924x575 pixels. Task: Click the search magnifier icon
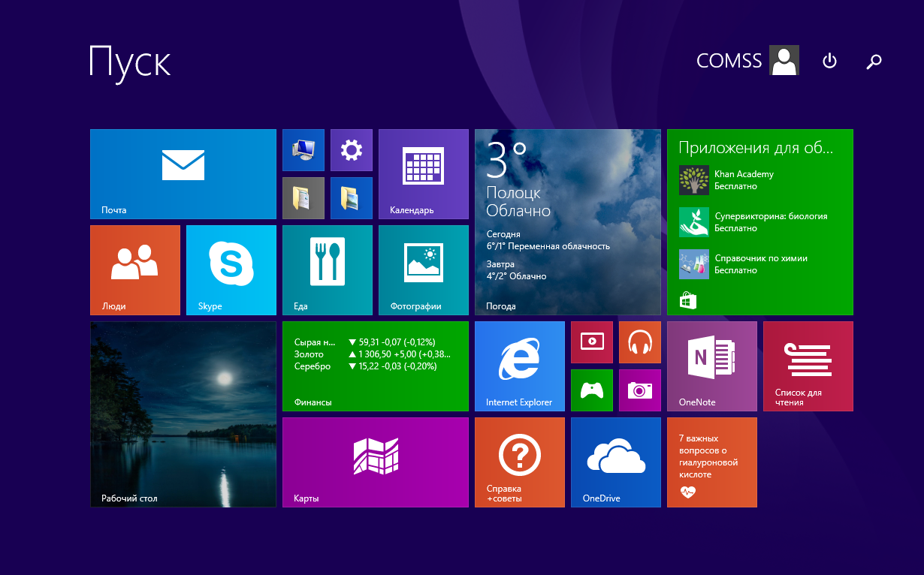pos(874,62)
